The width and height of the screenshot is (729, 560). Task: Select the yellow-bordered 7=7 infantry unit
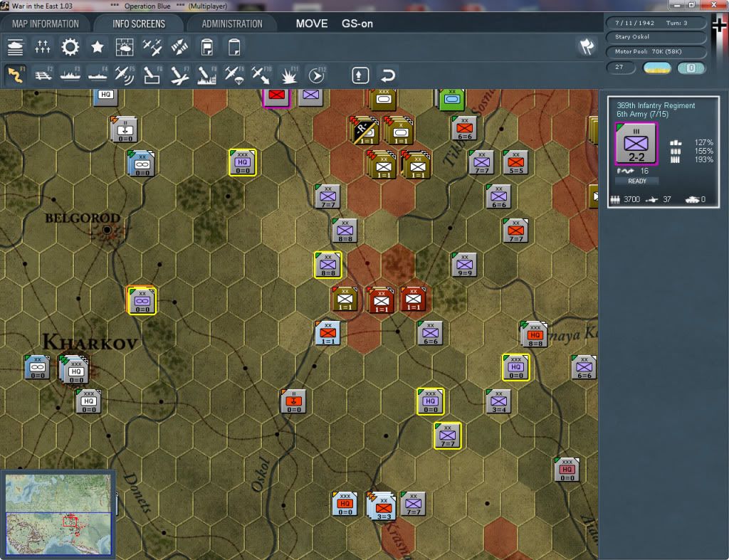click(x=448, y=435)
